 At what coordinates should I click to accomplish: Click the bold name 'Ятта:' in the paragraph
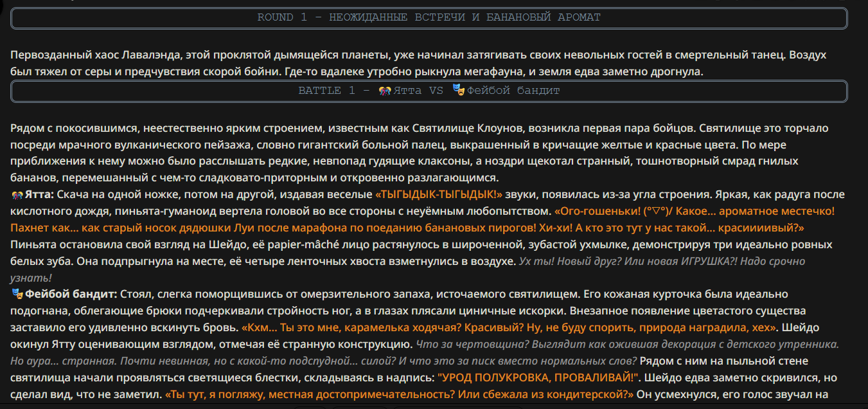[x=40, y=194]
